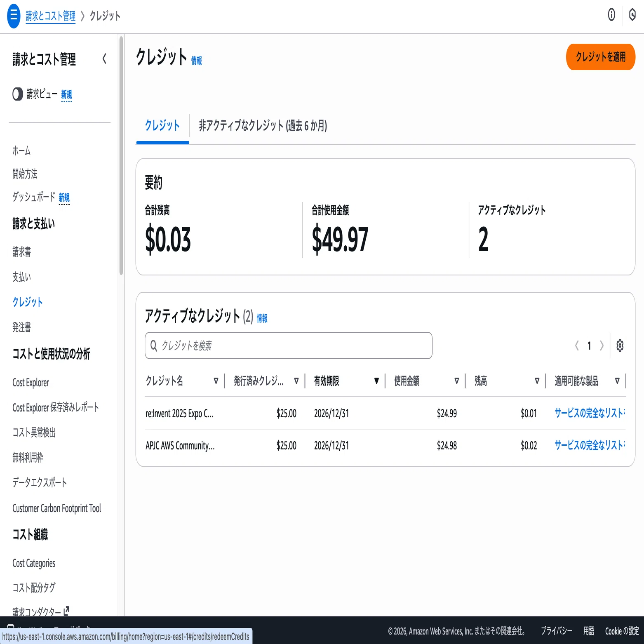644x644 pixels.
Task: Collapse the 請求とコスト管理 sidebar panel
Action: [x=105, y=59]
